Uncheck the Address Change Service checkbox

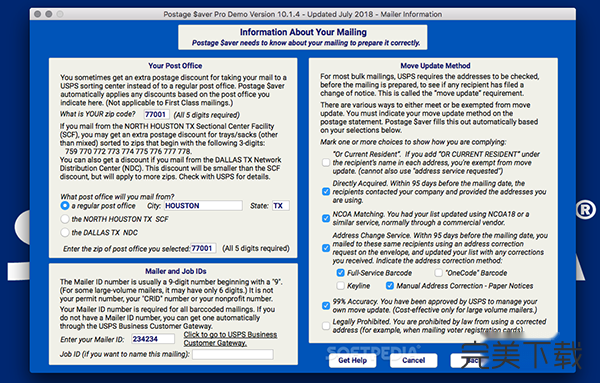point(326,248)
